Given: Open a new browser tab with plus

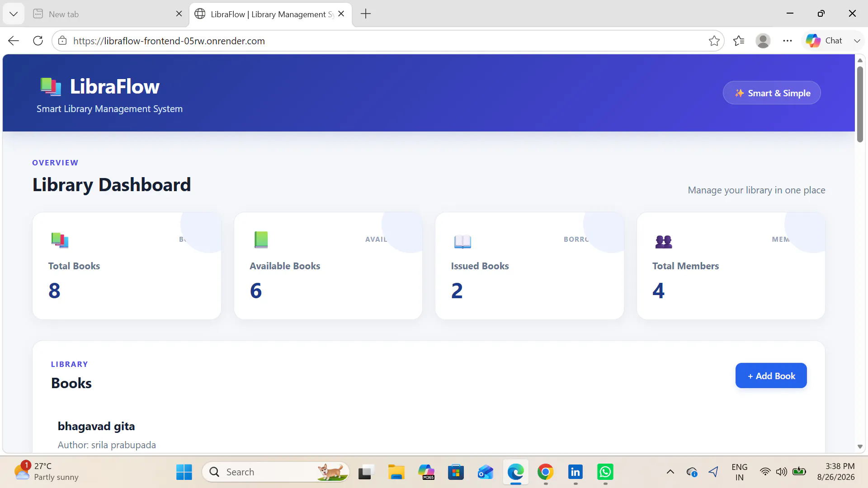Looking at the screenshot, I should pyautogui.click(x=366, y=14).
